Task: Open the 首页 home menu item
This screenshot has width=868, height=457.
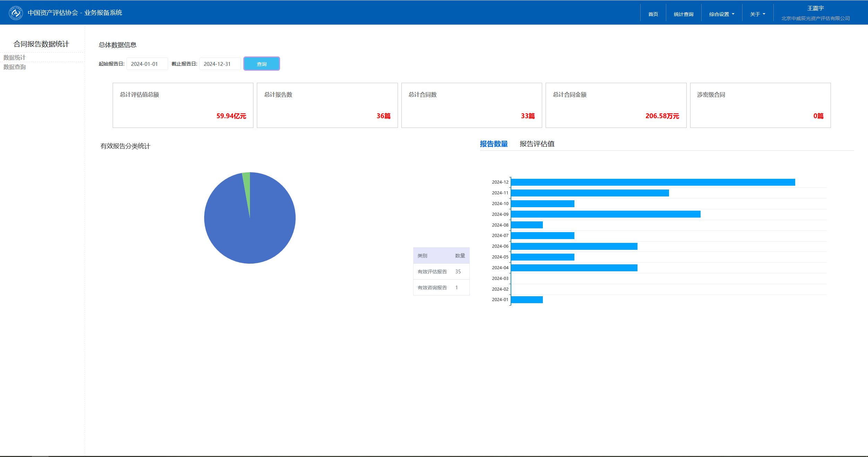Action: (x=653, y=14)
